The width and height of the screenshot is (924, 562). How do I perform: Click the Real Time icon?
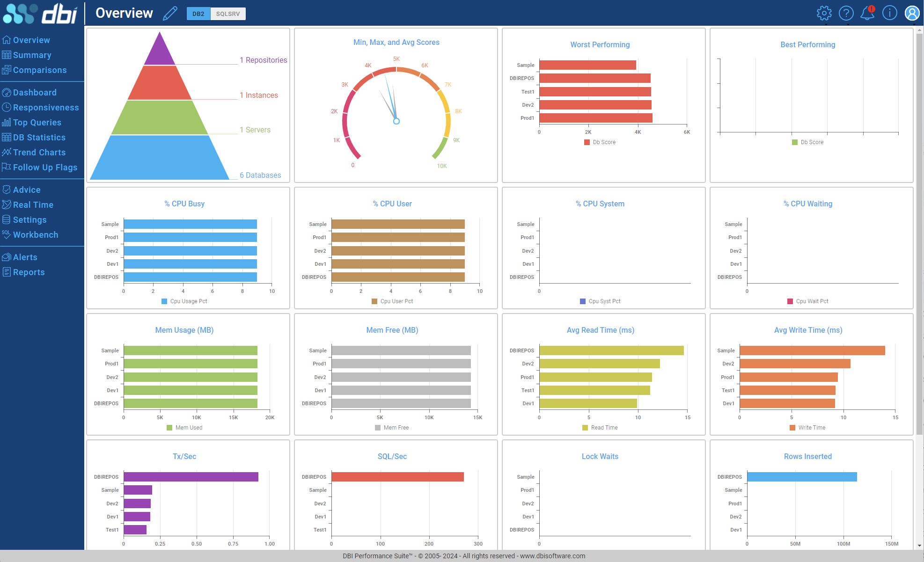(6, 204)
